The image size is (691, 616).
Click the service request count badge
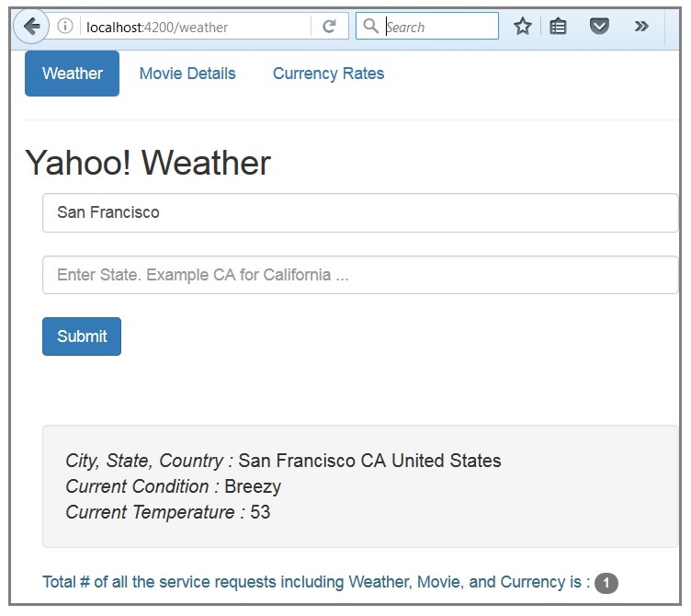point(606,583)
